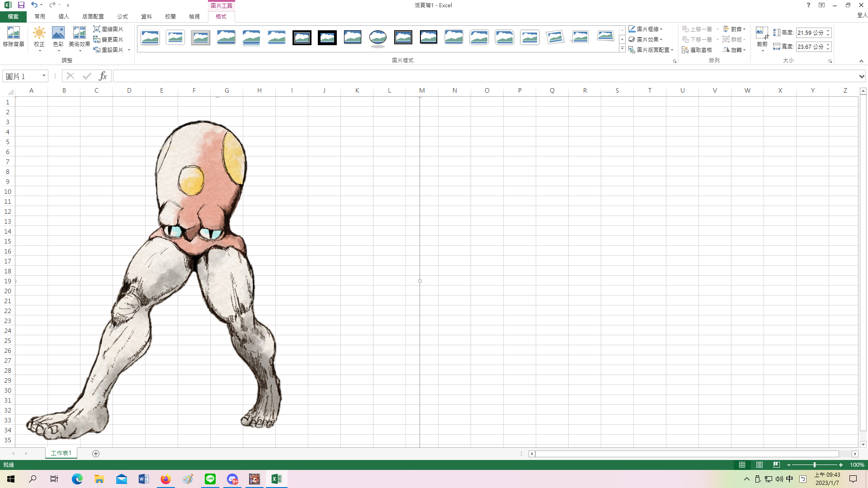This screenshot has width=868, height=488.
Task: Click the Insert Function fx icon
Action: click(103, 76)
